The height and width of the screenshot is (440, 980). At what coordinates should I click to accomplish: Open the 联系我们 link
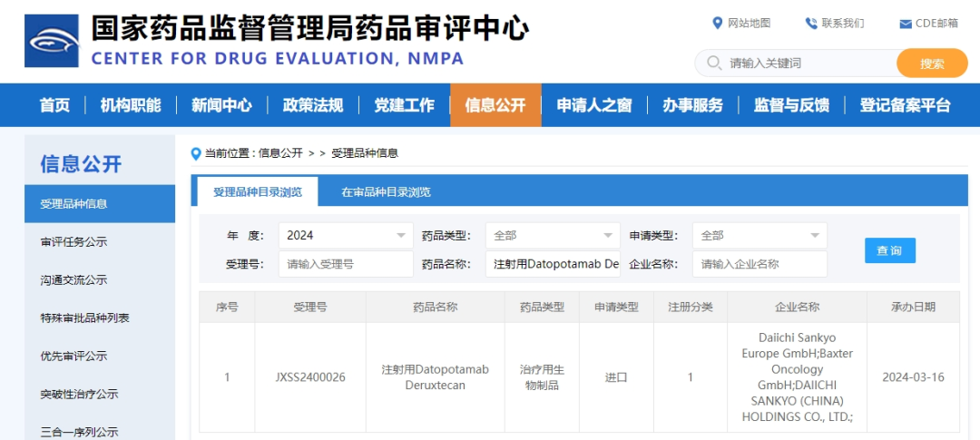click(842, 23)
